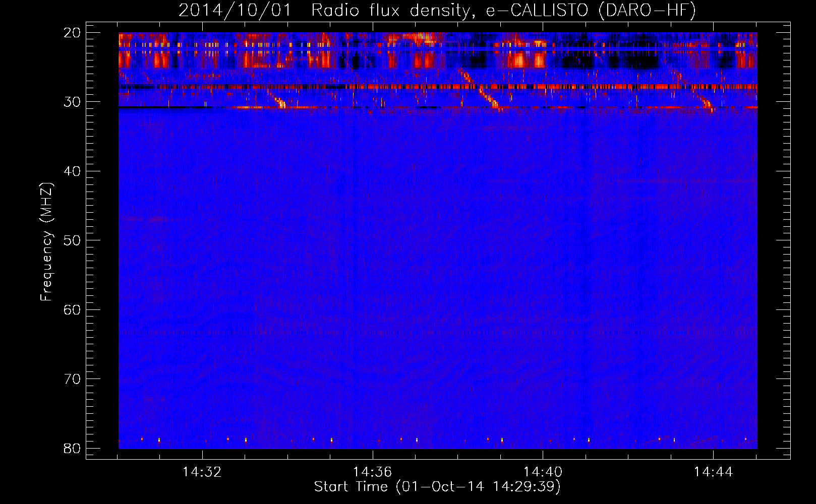Click the 40 frequency tick label
This screenshot has height=504, width=816.
(73, 171)
